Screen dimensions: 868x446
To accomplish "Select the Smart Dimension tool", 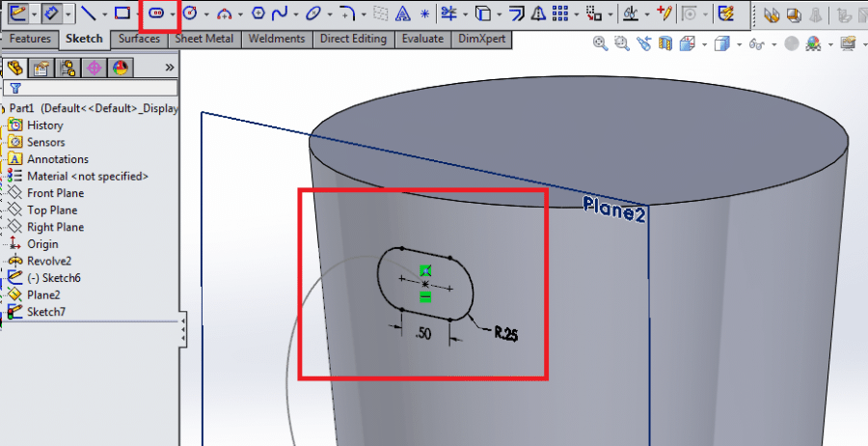I will click(51, 13).
